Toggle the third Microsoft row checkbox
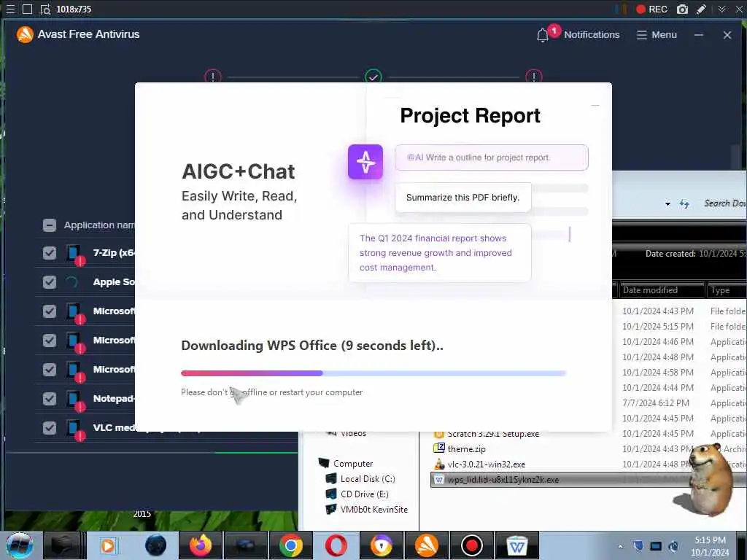Screen dimensions: 747x560 pos(50,370)
